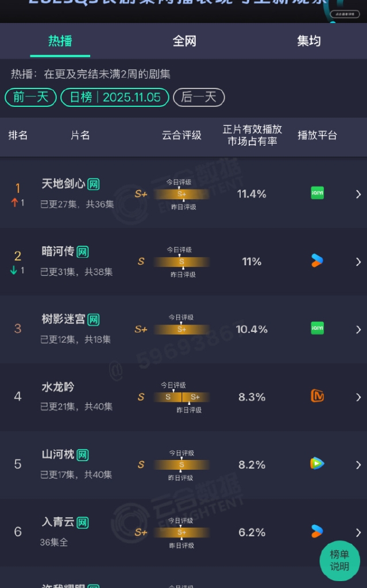Go to the next day (后一天)
The image size is (367, 588).
[199, 97]
